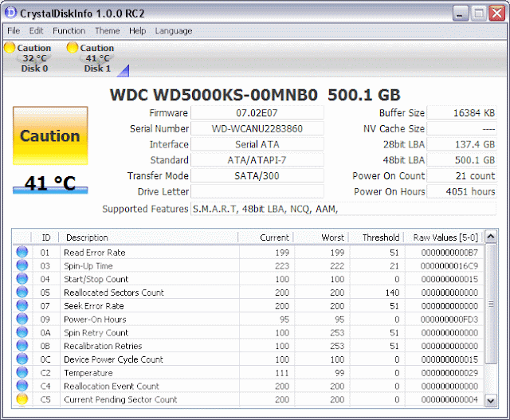This screenshot has height=420, width=510.
Task: Click raw value 000000000004 for Pending Sector
Action: pyautogui.click(x=449, y=399)
